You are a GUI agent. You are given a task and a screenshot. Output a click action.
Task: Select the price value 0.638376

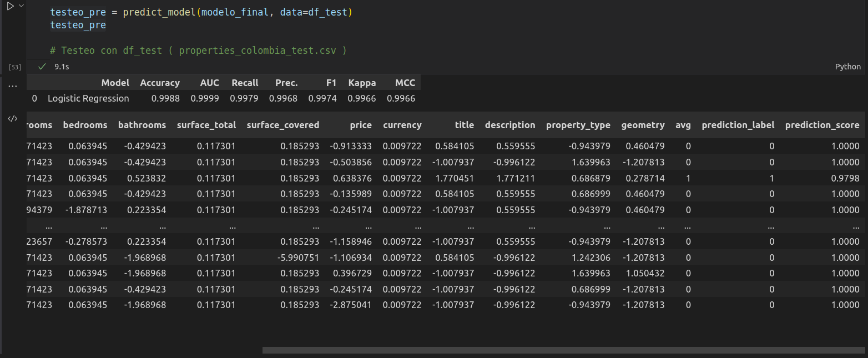(352, 178)
